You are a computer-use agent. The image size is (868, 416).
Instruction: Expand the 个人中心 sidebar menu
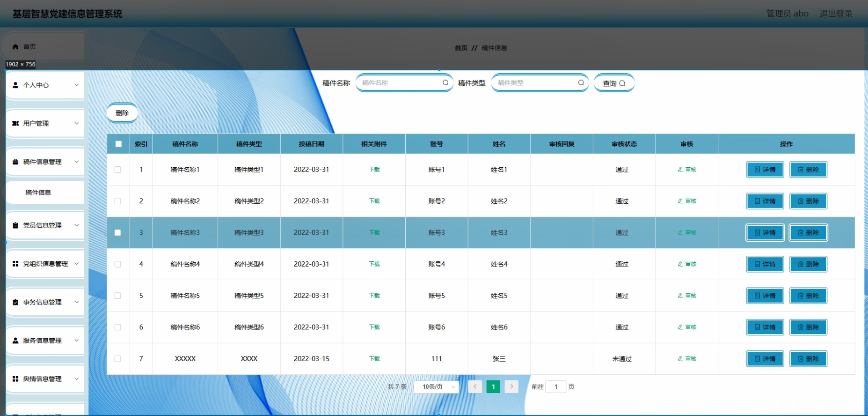pyautogui.click(x=45, y=85)
